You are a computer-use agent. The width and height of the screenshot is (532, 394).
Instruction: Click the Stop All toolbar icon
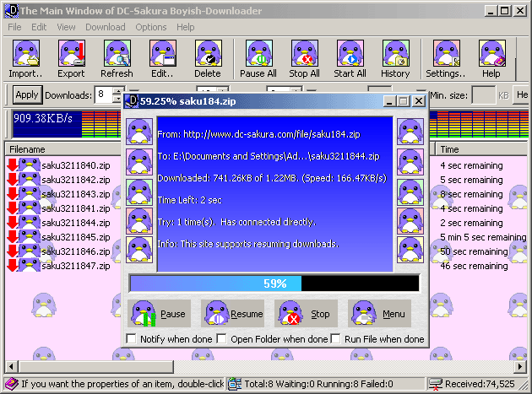tap(305, 53)
